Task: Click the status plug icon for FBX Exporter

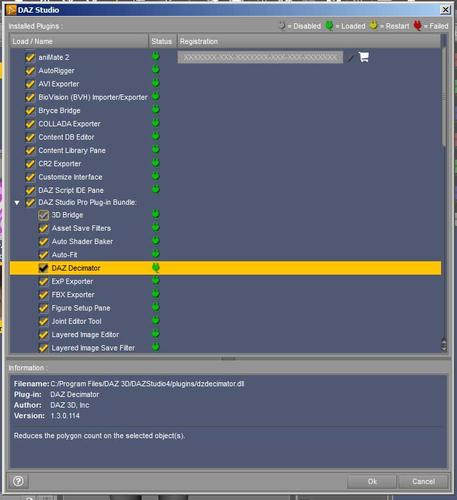Action: click(x=156, y=294)
